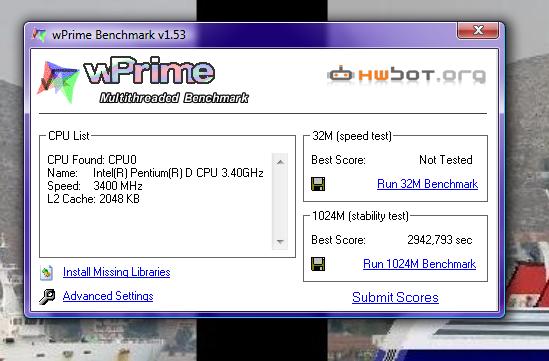
Task: Click the Install Missing Libraries document icon
Action: [x=47, y=273]
